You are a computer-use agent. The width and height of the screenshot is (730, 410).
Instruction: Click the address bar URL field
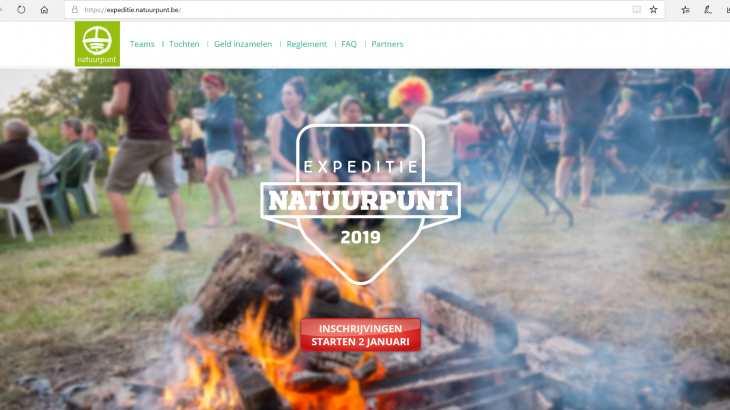(x=354, y=10)
